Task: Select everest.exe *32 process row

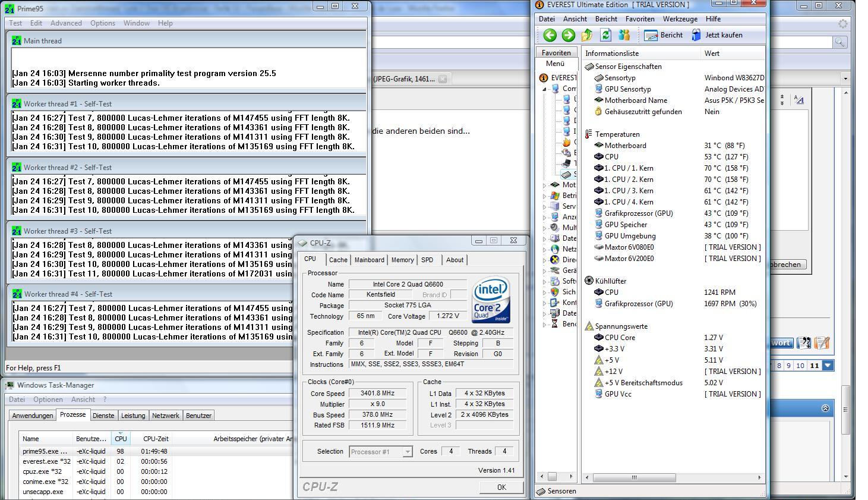Action: tap(154, 461)
